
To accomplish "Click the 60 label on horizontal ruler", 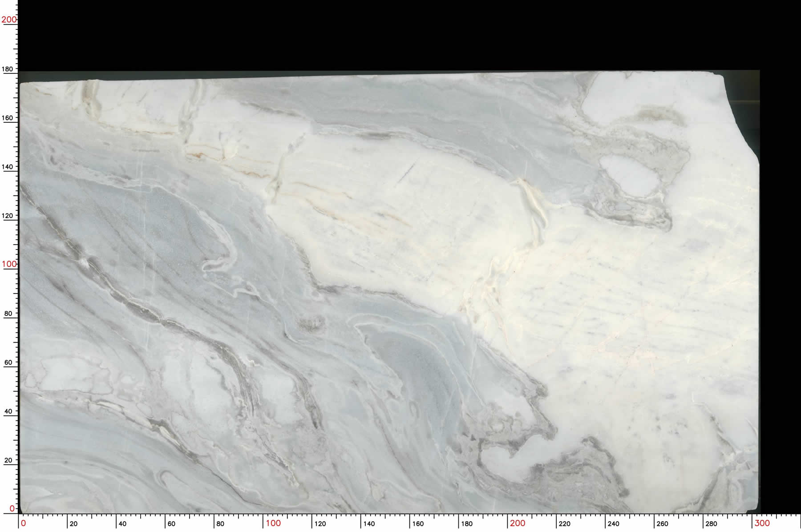I will [171, 524].
